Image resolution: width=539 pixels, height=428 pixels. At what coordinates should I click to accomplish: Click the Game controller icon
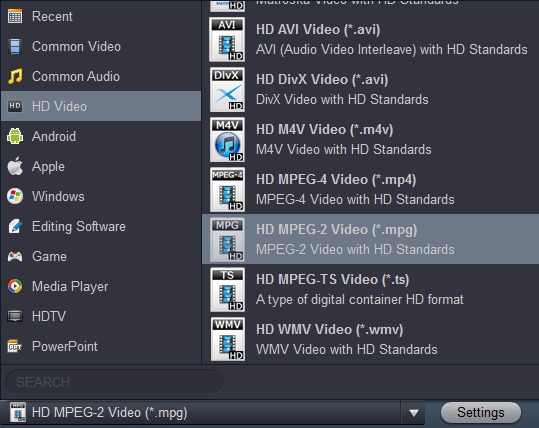click(15, 256)
